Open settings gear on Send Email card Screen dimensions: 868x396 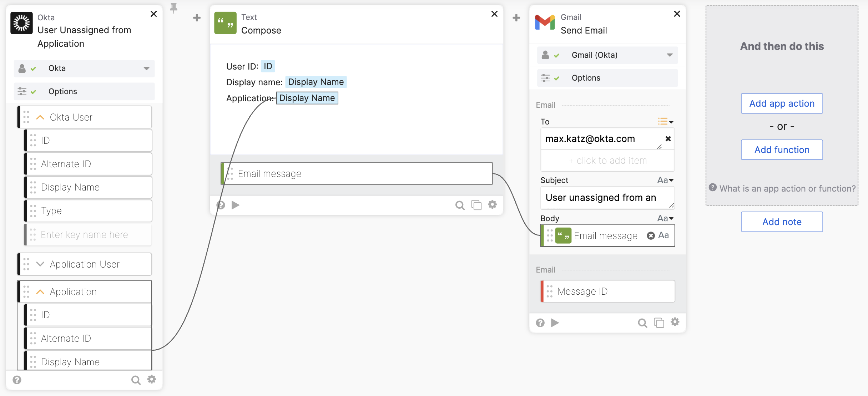(x=675, y=322)
